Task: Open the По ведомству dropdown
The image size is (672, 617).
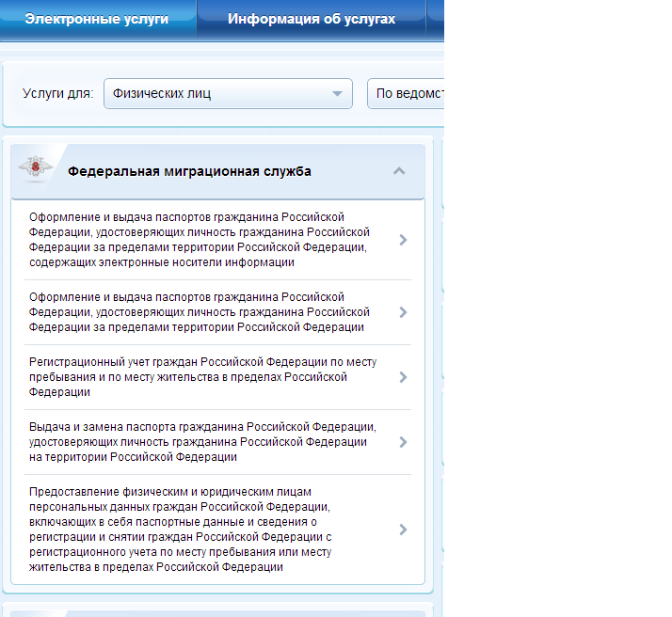Action: (x=407, y=93)
